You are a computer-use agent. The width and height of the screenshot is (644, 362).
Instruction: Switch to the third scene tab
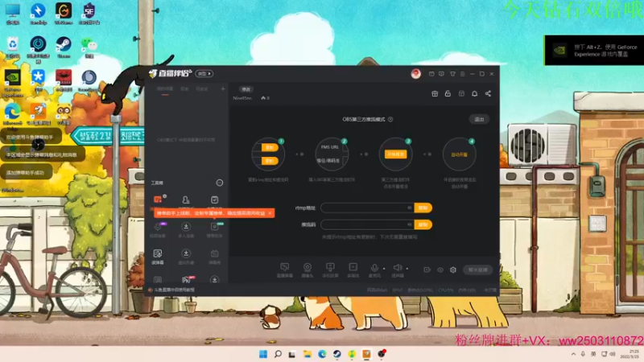[202, 88]
